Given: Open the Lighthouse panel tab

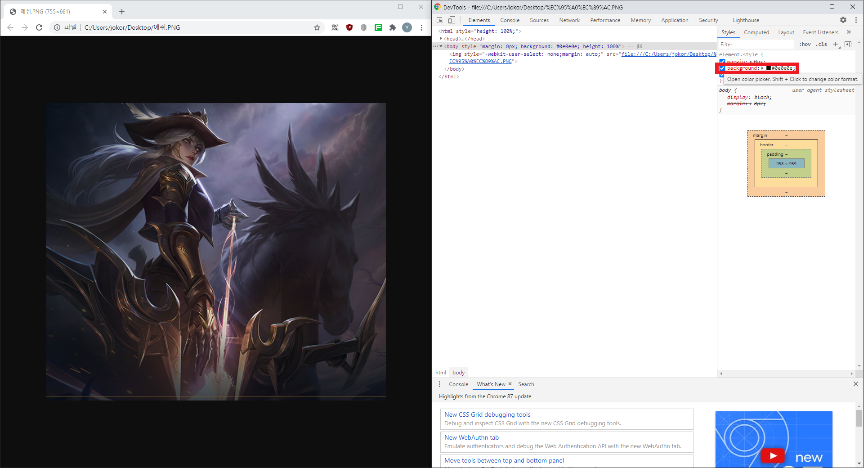Looking at the screenshot, I should (x=746, y=20).
